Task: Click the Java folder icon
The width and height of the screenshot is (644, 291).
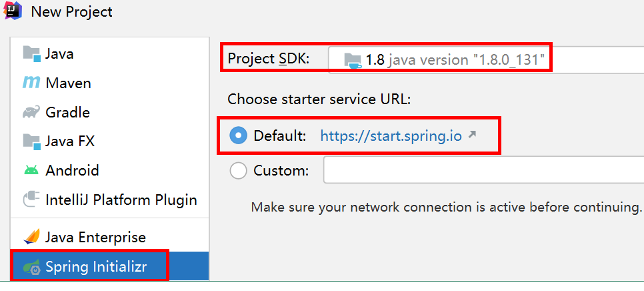Action: click(31, 53)
